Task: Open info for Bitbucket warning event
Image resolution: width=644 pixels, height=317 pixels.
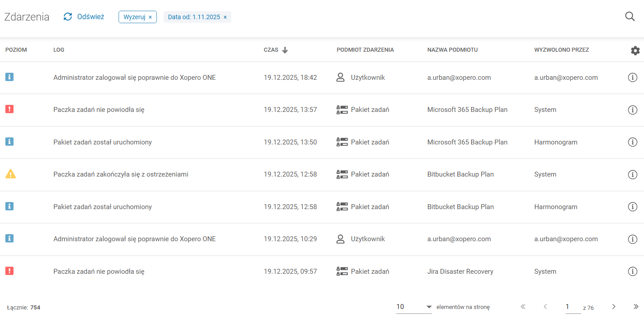Action: pos(632,174)
